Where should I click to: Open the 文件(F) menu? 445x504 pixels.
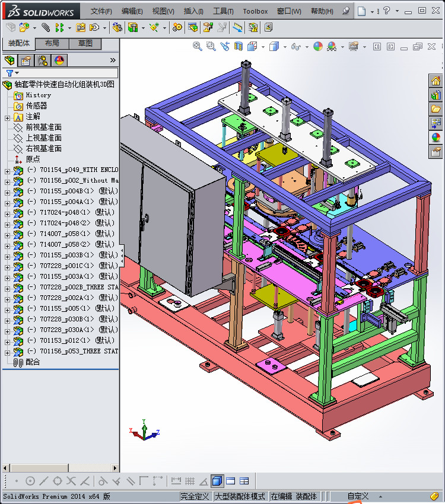[x=101, y=11]
